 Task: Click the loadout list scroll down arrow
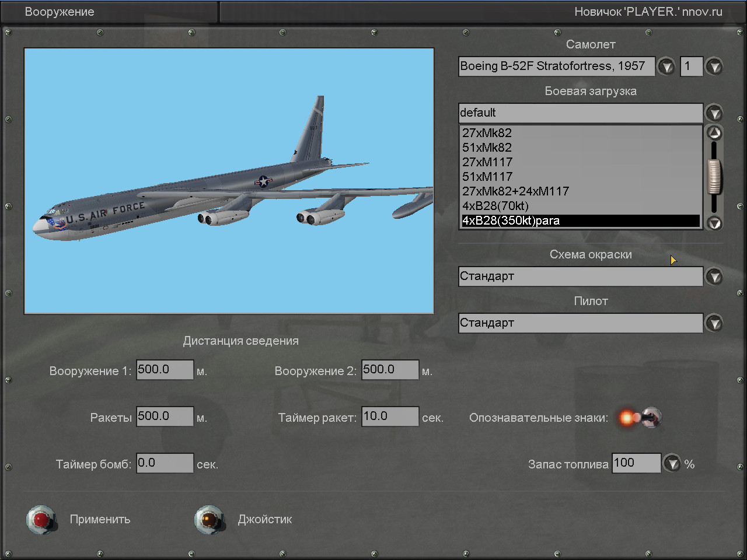click(x=714, y=222)
